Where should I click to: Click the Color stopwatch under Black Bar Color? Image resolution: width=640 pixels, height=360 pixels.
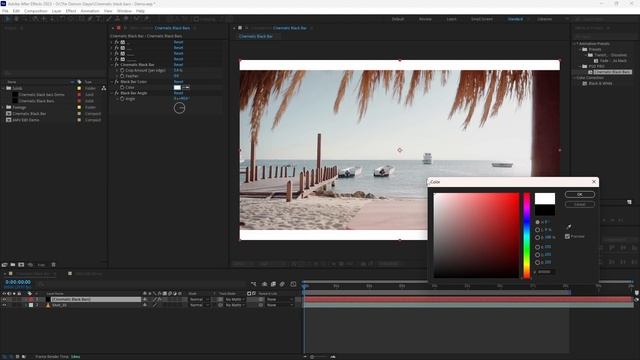pos(122,87)
